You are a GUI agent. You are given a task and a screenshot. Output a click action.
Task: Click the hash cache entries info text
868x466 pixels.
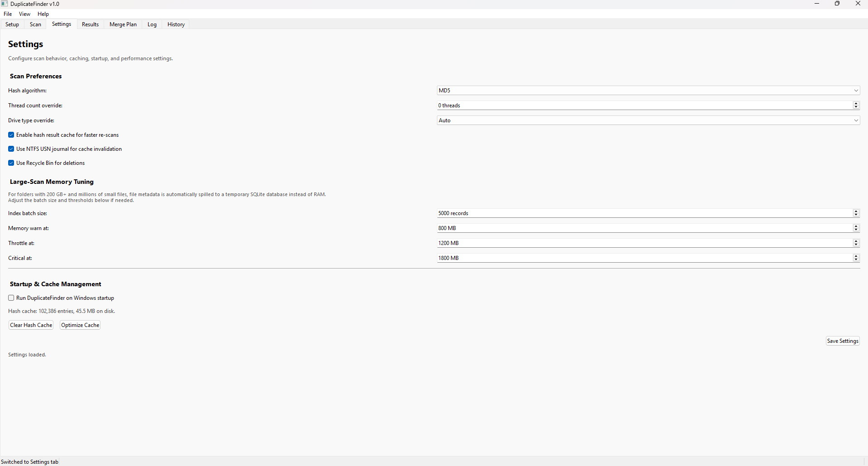62,311
